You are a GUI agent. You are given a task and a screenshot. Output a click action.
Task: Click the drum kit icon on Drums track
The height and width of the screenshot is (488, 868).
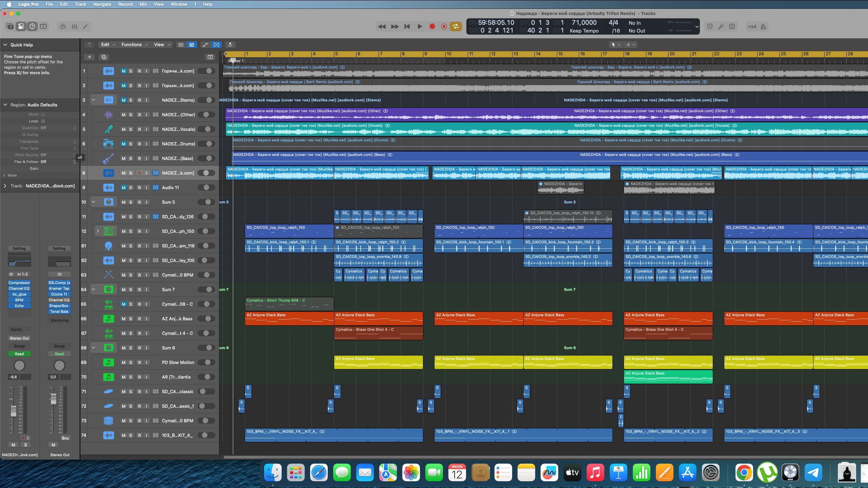pos(108,144)
